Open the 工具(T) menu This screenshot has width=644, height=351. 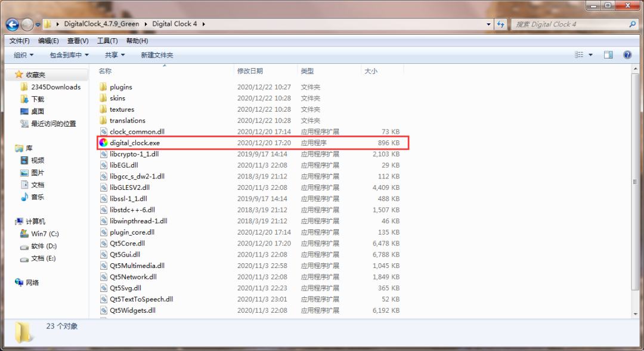pyautogui.click(x=107, y=41)
